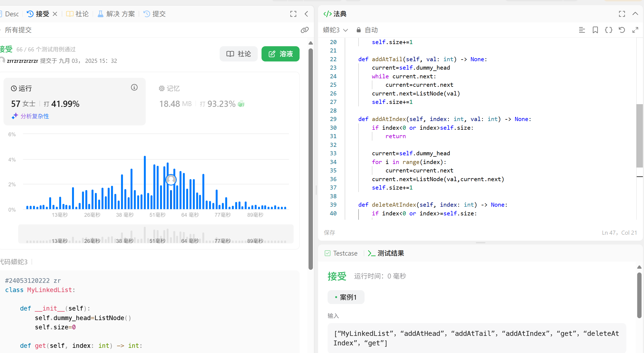Copy submission link with chain icon

(304, 30)
